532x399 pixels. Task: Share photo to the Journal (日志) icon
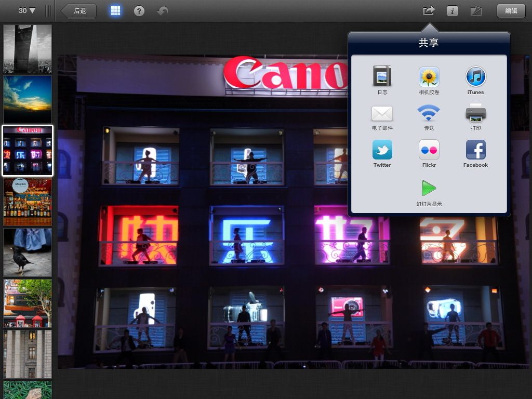coord(382,77)
